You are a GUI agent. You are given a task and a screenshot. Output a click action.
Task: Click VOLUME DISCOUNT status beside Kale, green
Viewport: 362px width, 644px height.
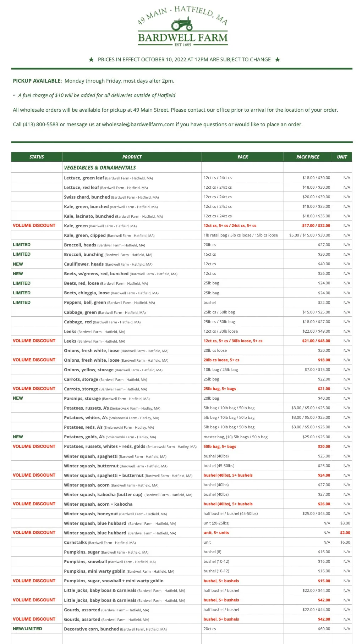click(x=34, y=226)
